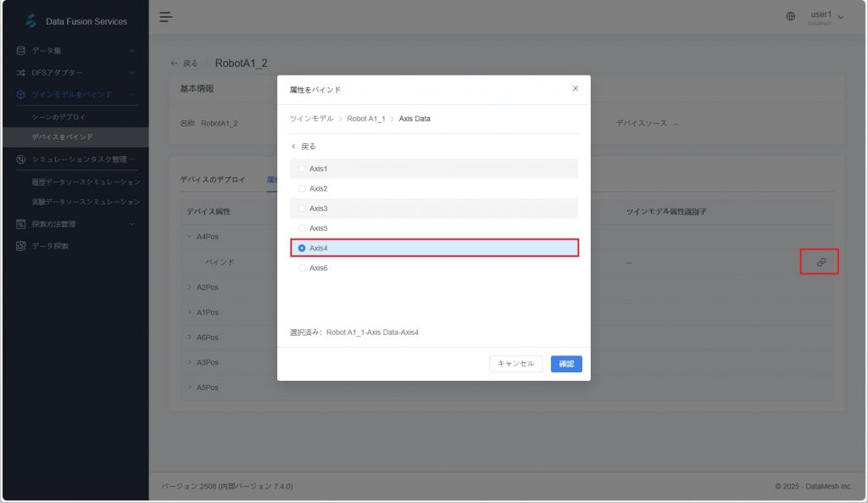This screenshot has height=503, width=868.
Task: Select the Axis1 radio button
Action: pyautogui.click(x=302, y=169)
